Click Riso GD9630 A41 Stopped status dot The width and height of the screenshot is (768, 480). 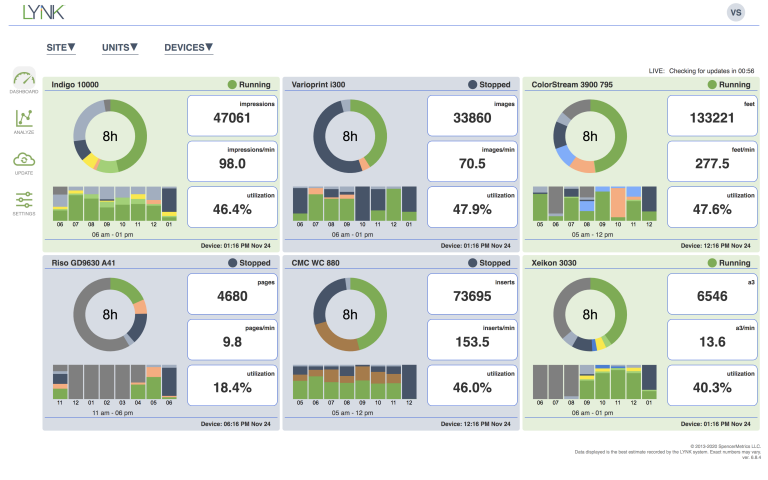[x=233, y=263]
